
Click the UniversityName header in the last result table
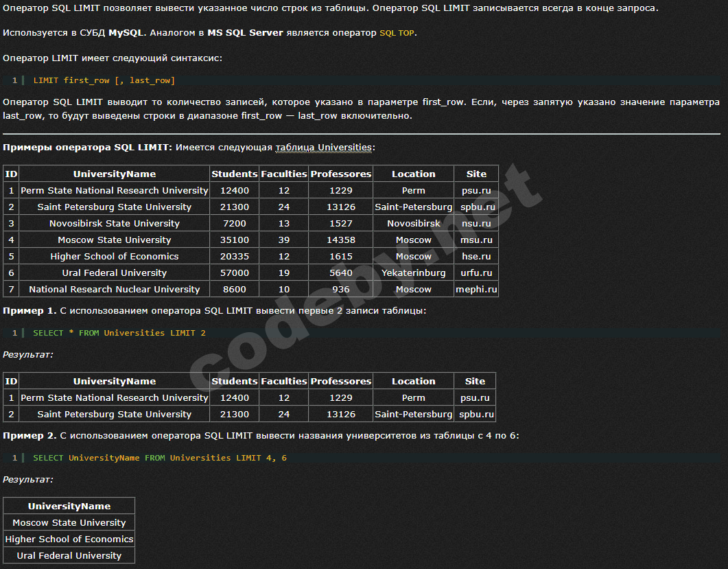(x=69, y=507)
